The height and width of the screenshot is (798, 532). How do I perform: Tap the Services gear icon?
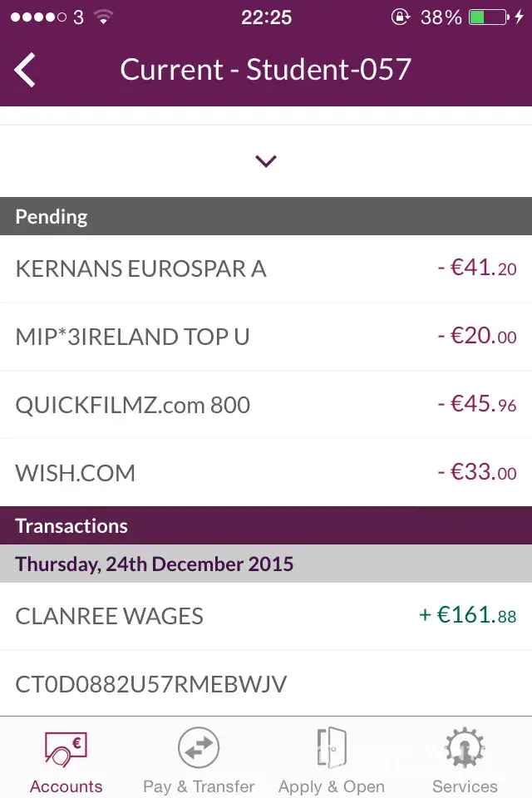(x=465, y=748)
